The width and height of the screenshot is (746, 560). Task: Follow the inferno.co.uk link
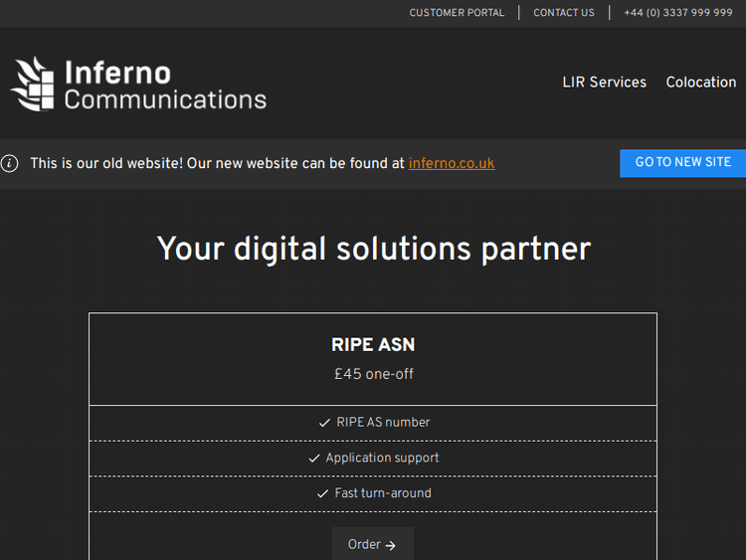[x=452, y=164]
